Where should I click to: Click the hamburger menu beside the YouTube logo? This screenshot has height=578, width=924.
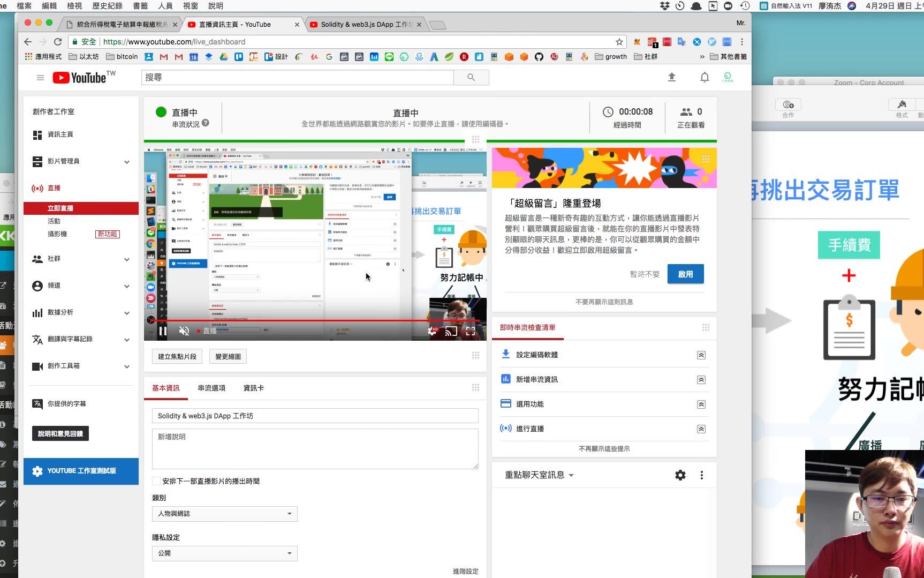click(40, 77)
